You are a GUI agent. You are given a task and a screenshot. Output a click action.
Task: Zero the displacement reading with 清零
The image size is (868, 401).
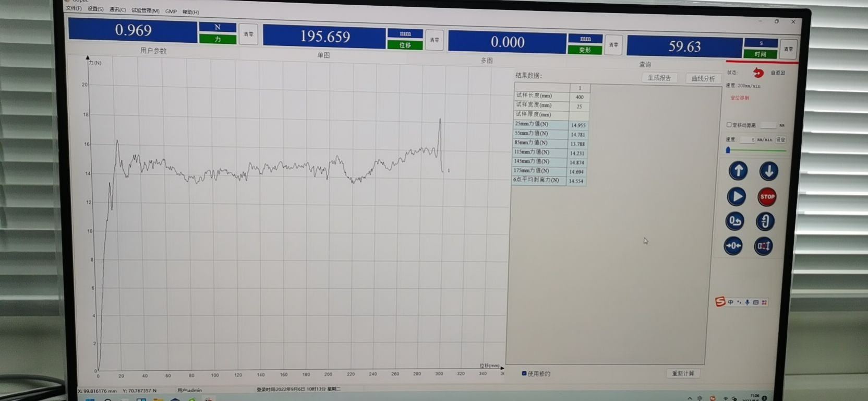(435, 40)
